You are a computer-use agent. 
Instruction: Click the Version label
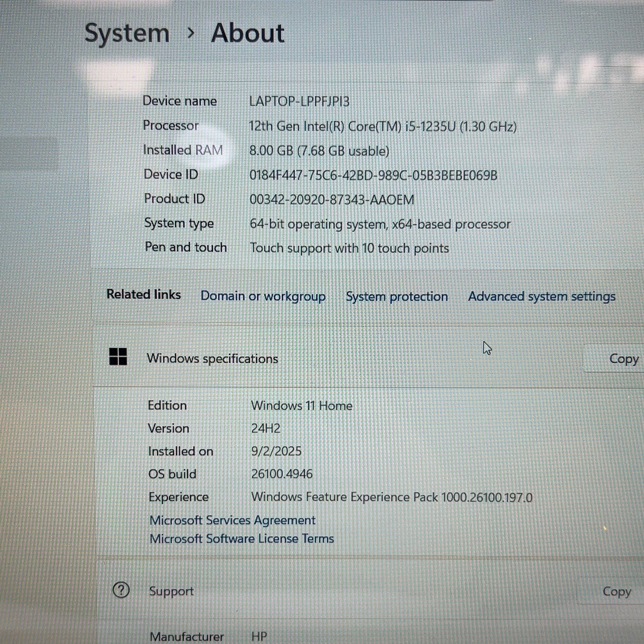click(x=168, y=428)
